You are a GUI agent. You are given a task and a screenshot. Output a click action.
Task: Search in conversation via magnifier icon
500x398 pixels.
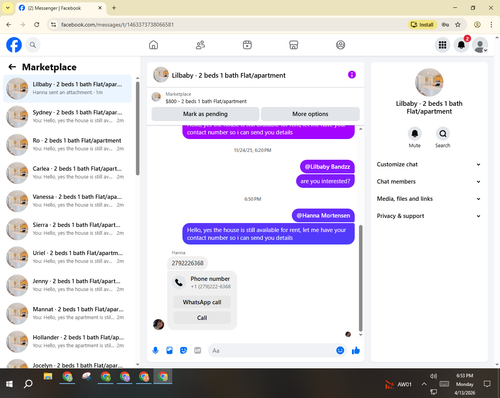pos(443,134)
